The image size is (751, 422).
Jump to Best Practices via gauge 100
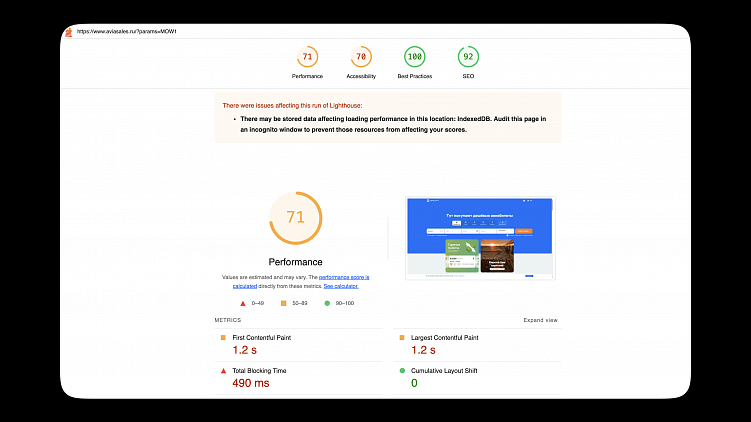click(415, 57)
